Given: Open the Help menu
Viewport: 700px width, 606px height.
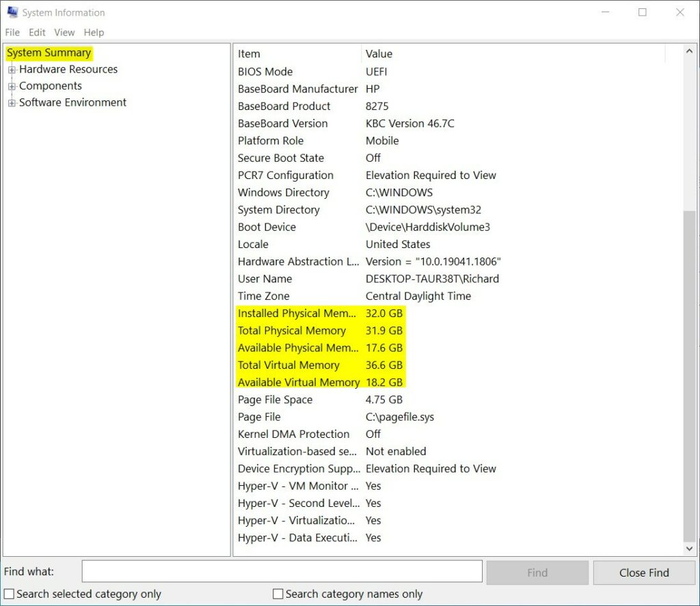Looking at the screenshot, I should (94, 32).
